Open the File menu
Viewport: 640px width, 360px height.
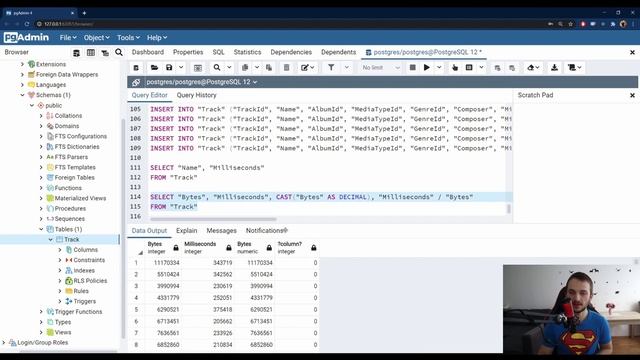[x=68, y=38]
